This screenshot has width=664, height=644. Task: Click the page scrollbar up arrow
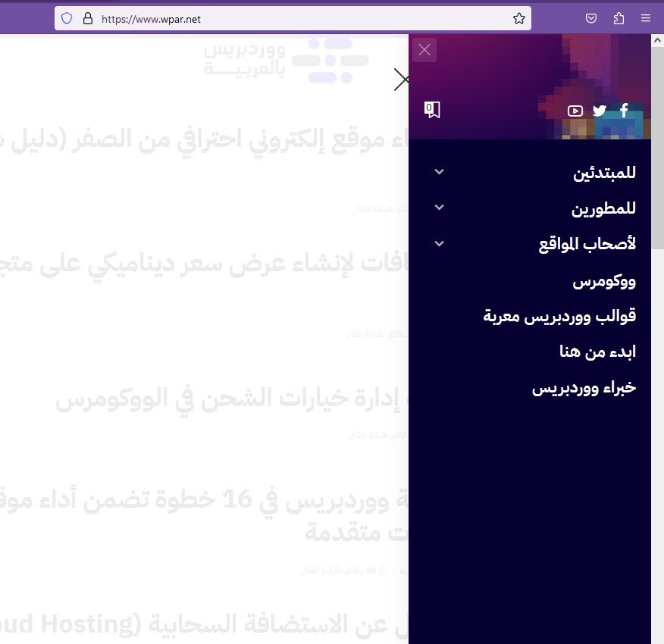point(657,40)
